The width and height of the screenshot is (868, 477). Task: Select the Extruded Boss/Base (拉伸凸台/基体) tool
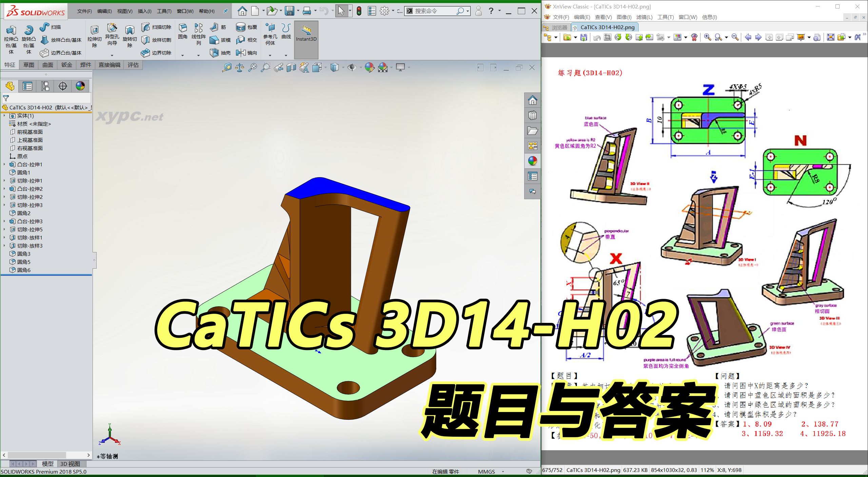click(11, 39)
